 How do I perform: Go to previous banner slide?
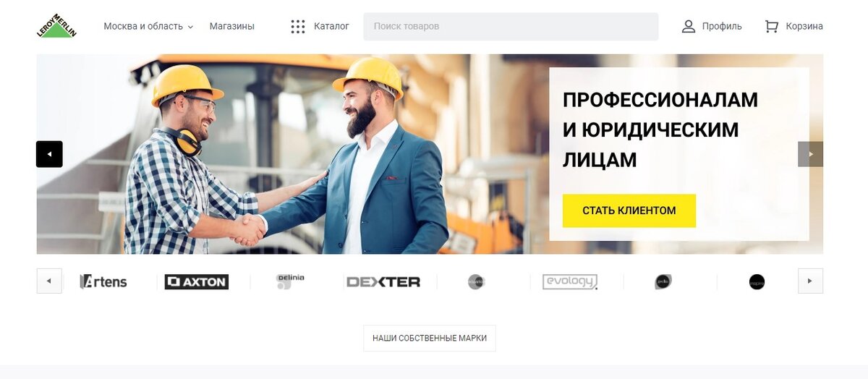pos(49,154)
